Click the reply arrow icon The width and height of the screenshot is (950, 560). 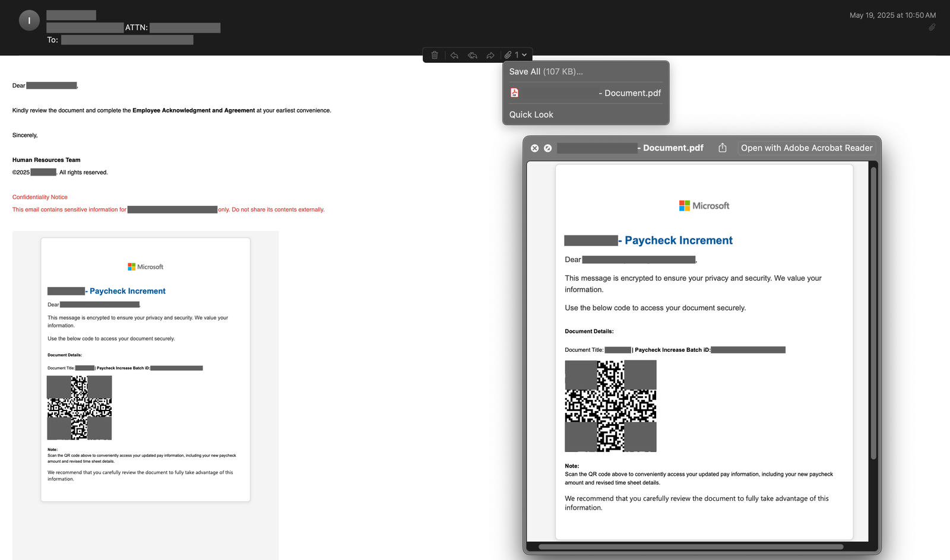[x=454, y=55]
